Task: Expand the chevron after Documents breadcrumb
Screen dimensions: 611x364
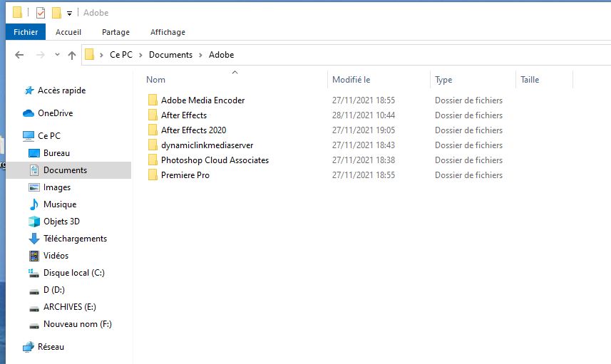Action: coord(200,56)
